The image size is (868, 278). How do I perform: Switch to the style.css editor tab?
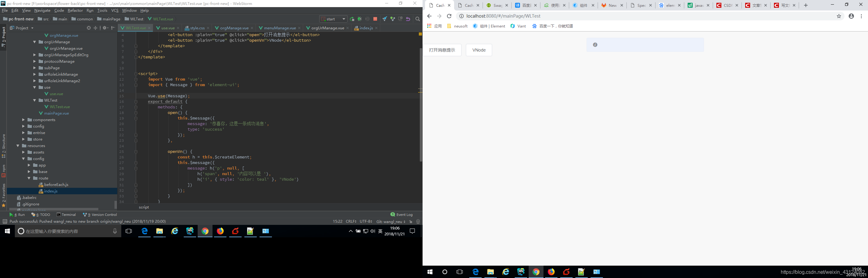pos(197,28)
